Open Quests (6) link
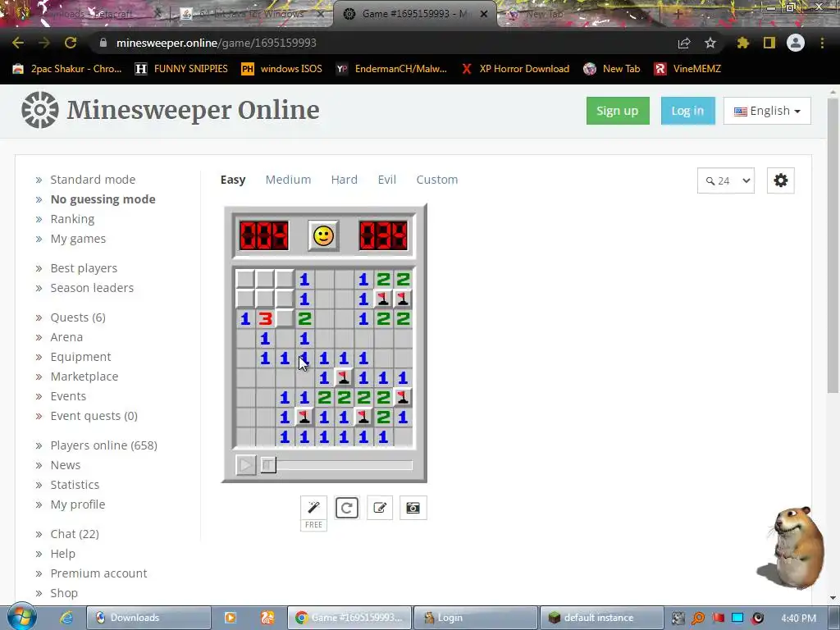This screenshot has width=840, height=630. point(78,317)
